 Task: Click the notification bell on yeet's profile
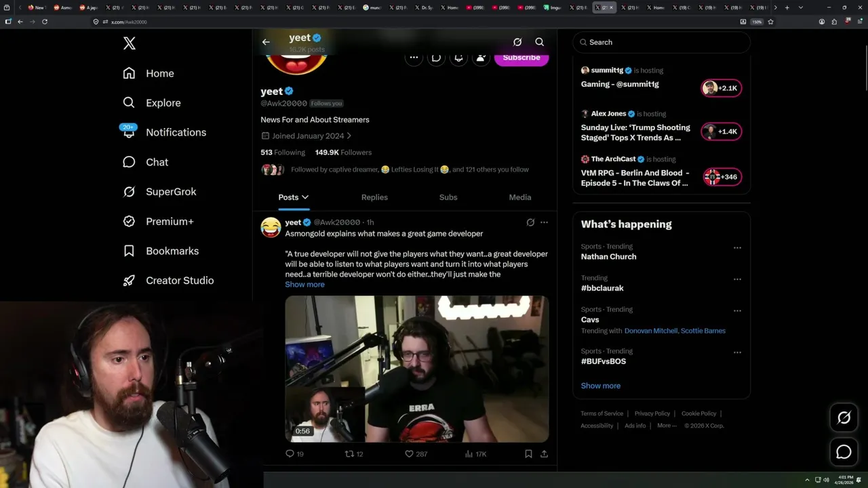click(458, 58)
